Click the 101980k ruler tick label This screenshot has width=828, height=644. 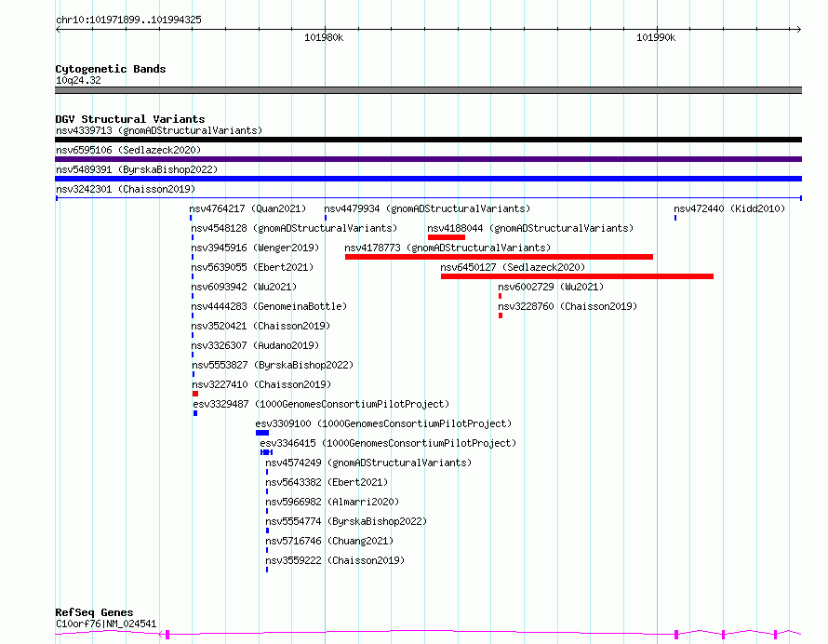pyautogui.click(x=324, y=37)
